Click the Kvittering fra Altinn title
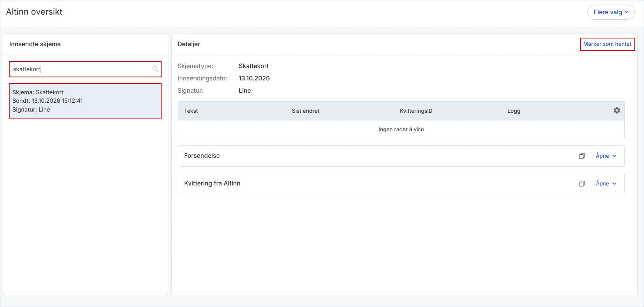 pyautogui.click(x=212, y=183)
